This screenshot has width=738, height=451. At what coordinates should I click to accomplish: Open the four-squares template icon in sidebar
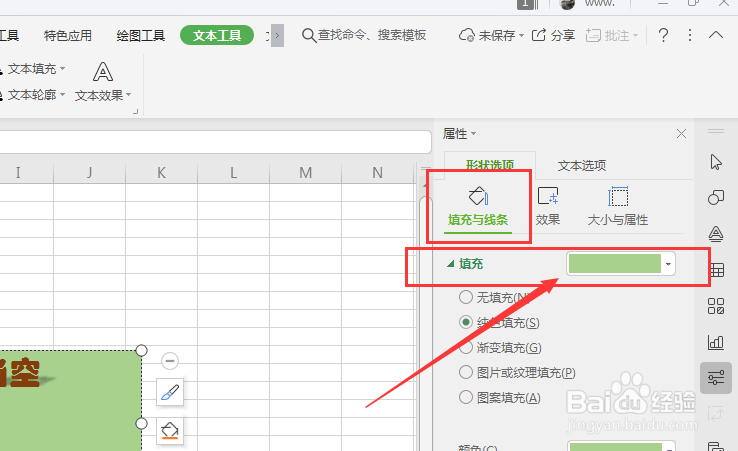pos(716,306)
